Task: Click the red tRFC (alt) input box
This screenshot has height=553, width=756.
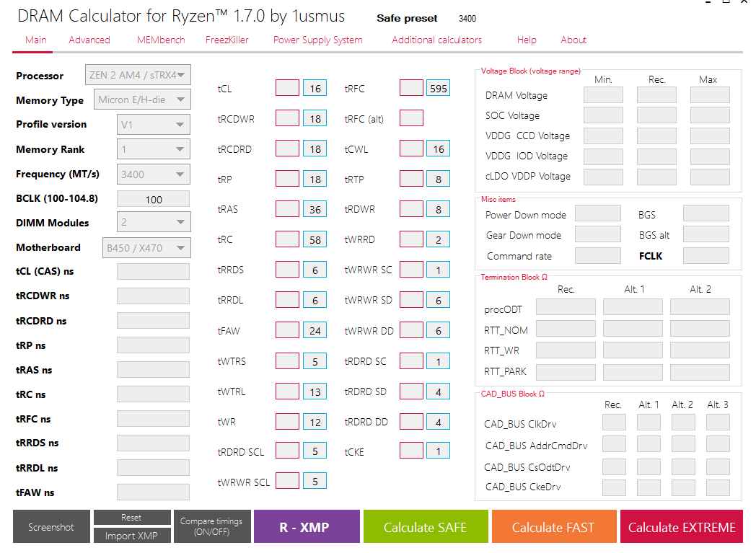Action: [x=411, y=118]
